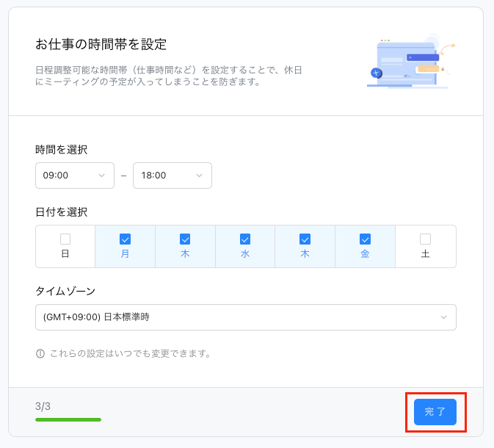
Task: Uncheck the 木 checkbox between 水 and 金
Action: pos(305,239)
